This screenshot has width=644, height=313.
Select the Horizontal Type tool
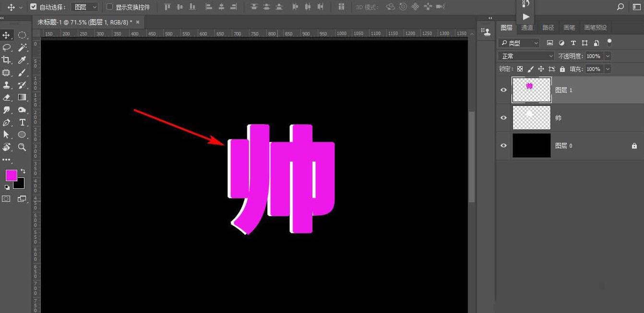pos(22,122)
